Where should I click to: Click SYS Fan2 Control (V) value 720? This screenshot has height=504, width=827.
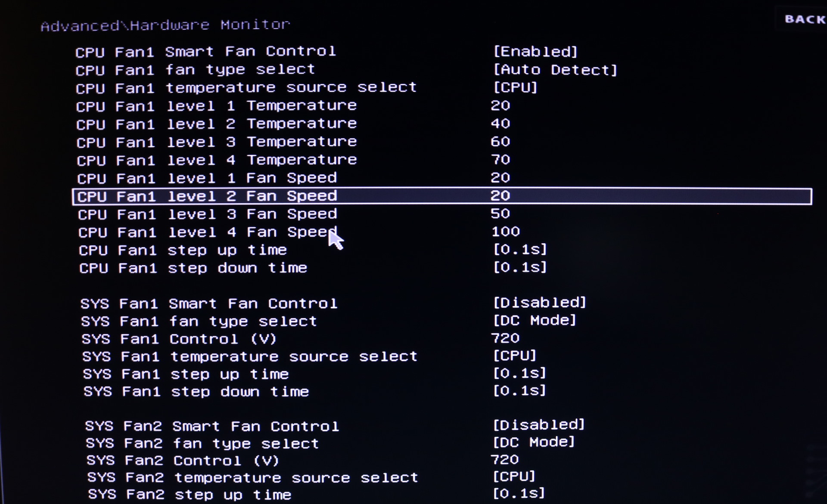(x=505, y=460)
